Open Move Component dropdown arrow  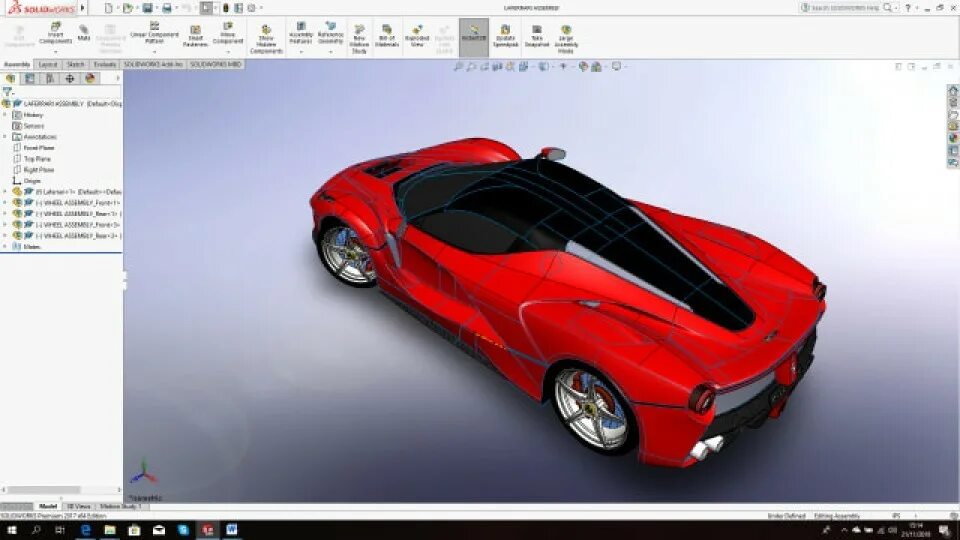coord(228,51)
